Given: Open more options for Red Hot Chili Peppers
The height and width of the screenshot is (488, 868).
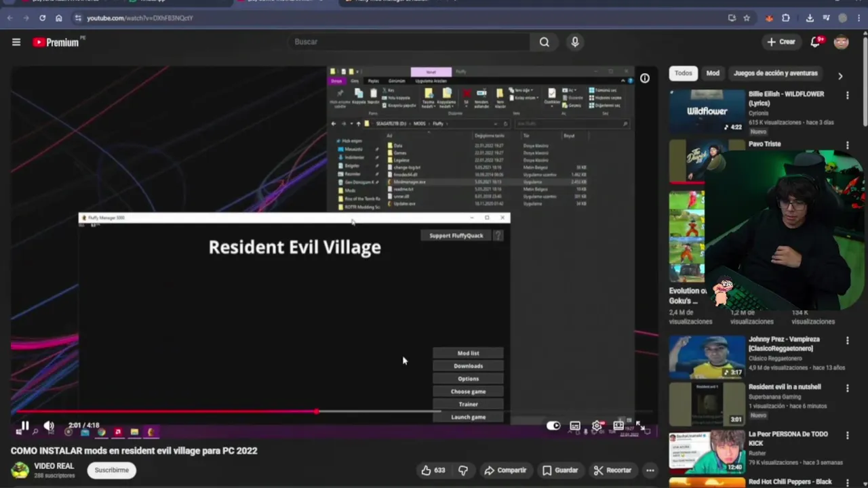Looking at the screenshot, I should point(847,483).
